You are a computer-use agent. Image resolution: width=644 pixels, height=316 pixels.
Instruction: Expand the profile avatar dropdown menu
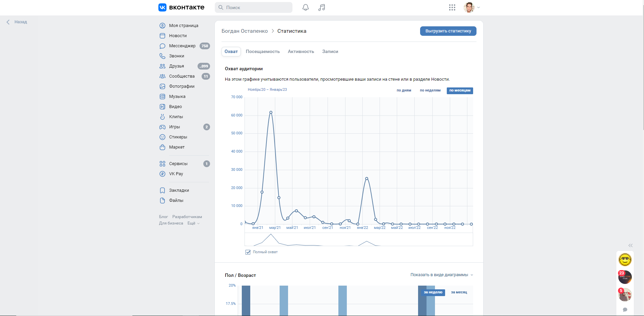(472, 7)
